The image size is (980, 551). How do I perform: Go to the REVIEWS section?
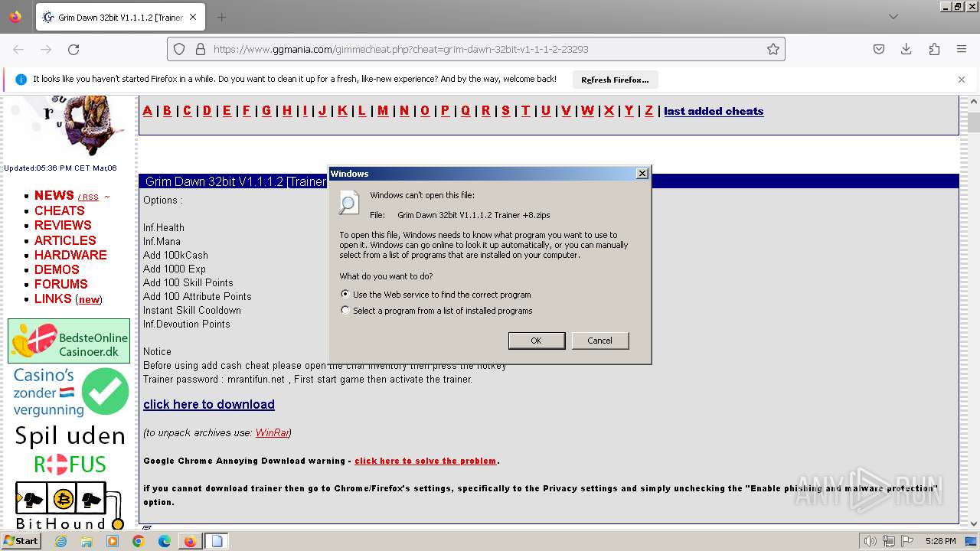63,225
